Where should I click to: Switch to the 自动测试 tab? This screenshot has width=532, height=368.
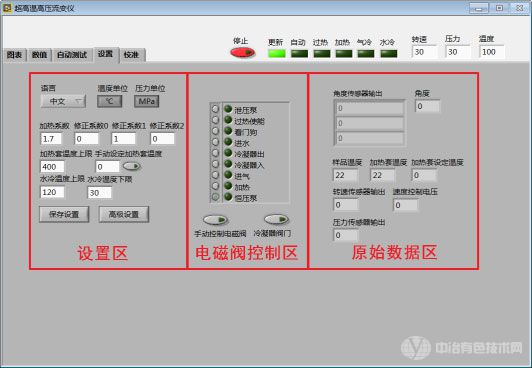pos(72,55)
